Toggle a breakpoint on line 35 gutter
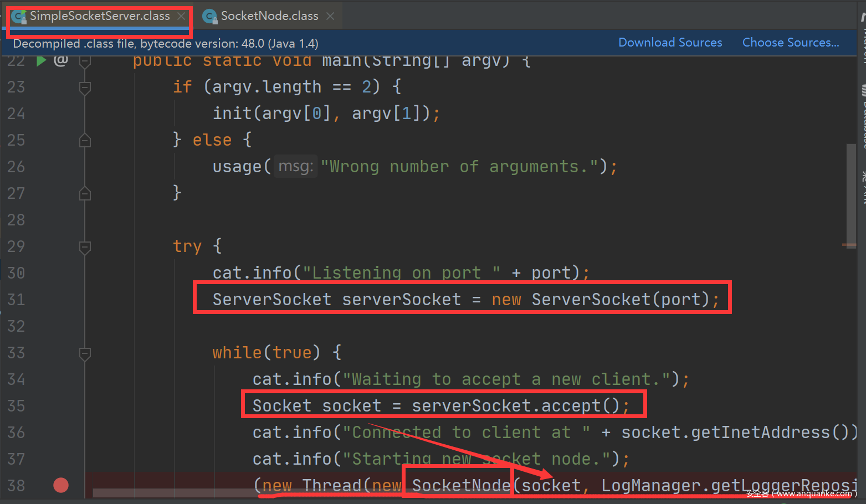This screenshot has height=504, width=866. pos(61,406)
